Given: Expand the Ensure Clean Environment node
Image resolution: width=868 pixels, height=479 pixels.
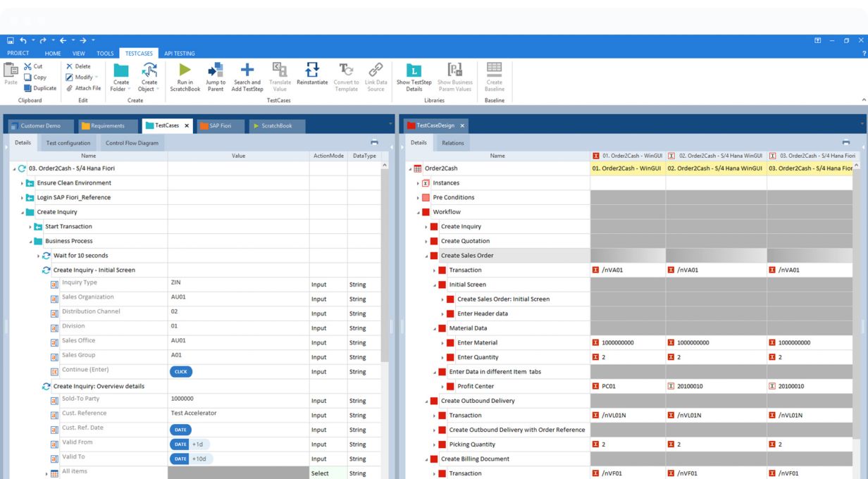Looking at the screenshot, I should (23, 183).
